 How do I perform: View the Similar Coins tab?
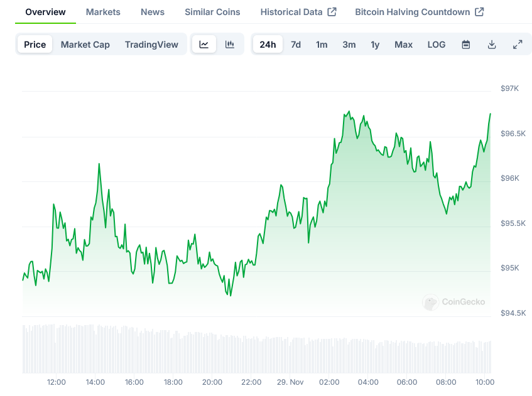[x=212, y=12]
